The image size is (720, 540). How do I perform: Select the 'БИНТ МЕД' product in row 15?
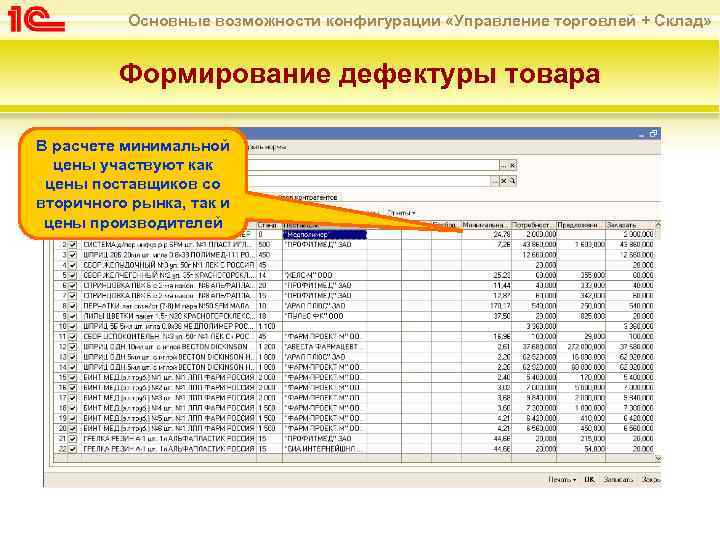coord(168,377)
